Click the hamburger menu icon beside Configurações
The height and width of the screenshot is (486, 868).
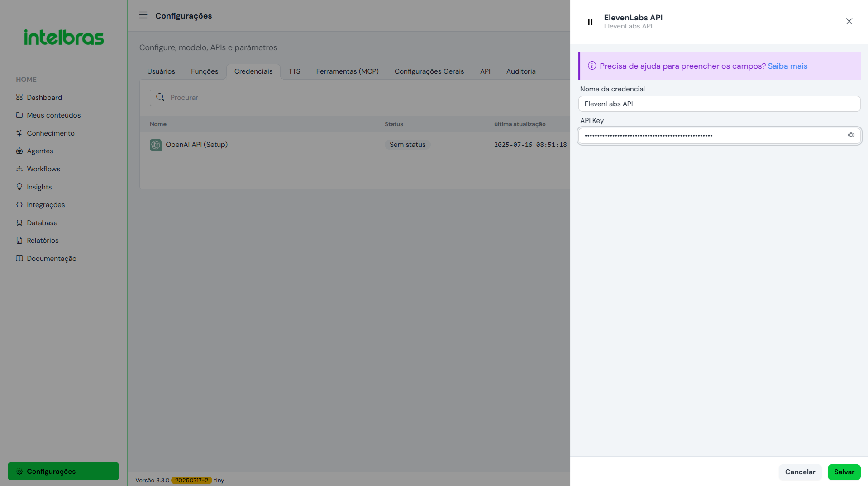coord(143,15)
